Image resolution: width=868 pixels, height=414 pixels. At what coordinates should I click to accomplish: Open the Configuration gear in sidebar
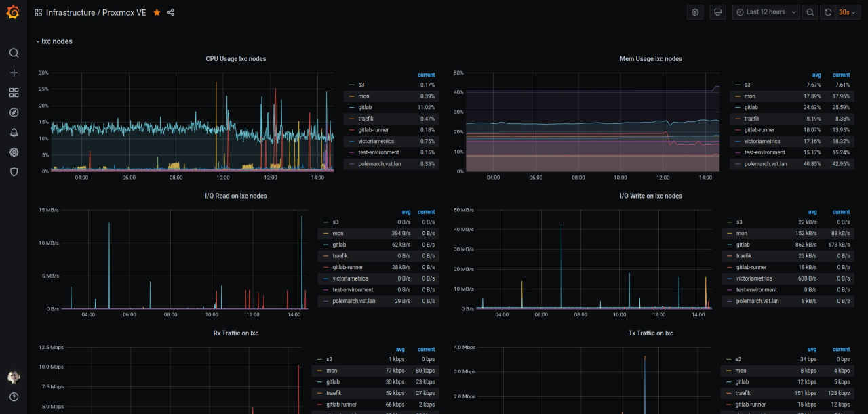pyautogui.click(x=14, y=152)
